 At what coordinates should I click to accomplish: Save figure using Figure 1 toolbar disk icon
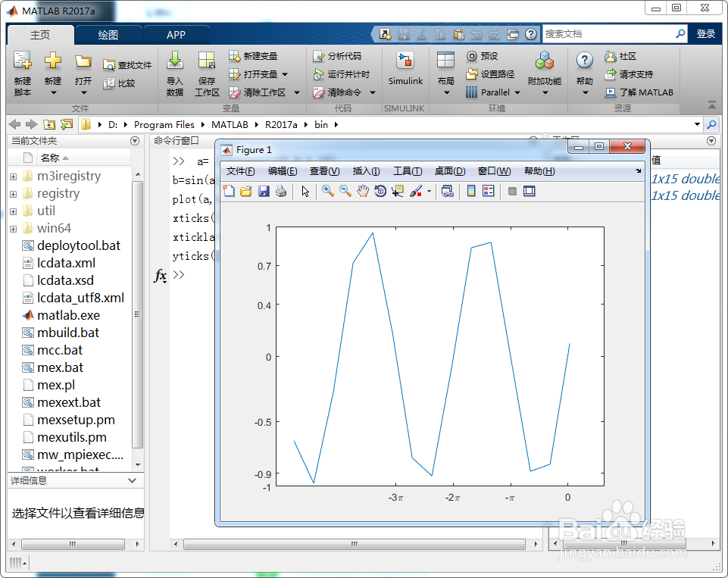[264, 191]
